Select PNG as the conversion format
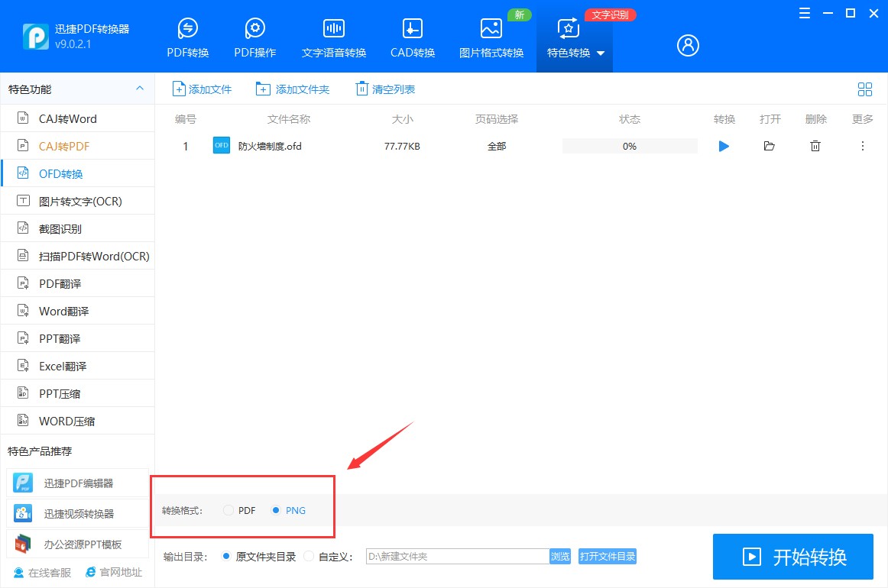 [x=276, y=510]
